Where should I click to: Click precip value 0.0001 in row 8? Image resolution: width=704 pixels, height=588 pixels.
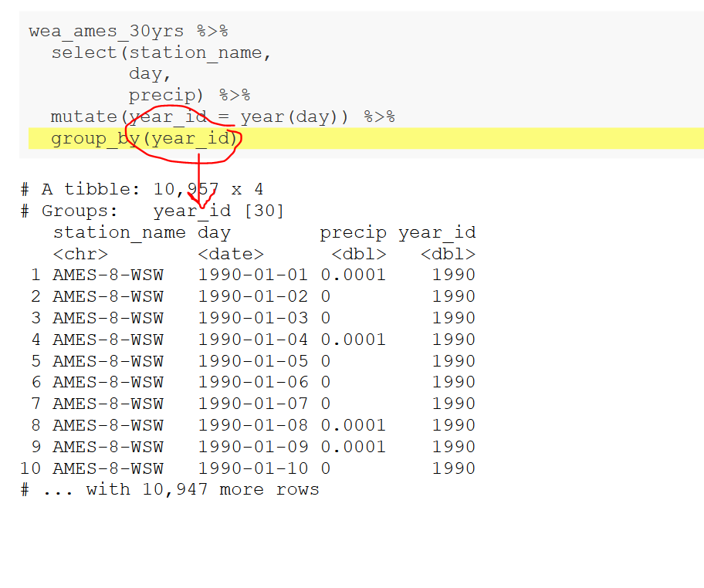pos(353,425)
